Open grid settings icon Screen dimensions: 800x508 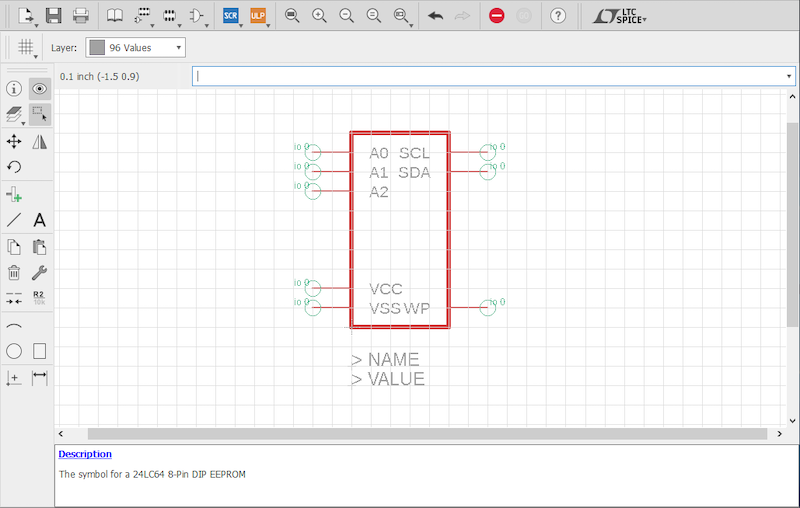[25, 47]
